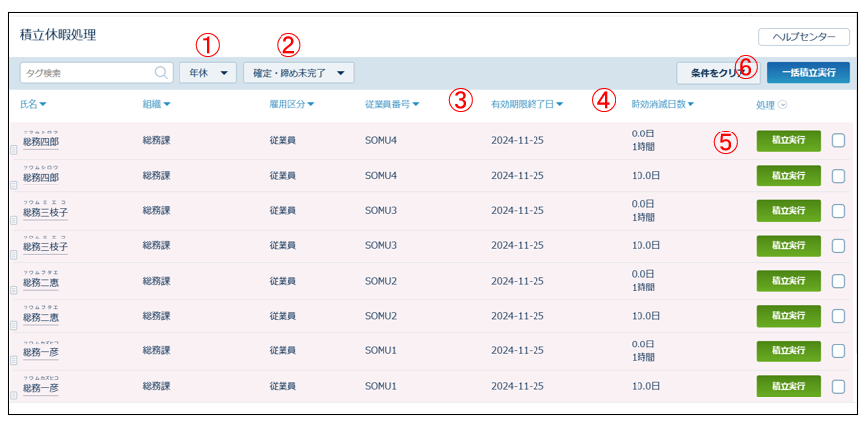
Task: Click 積立実行 for 総務一彦 10.0日 row
Action: coord(789,386)
